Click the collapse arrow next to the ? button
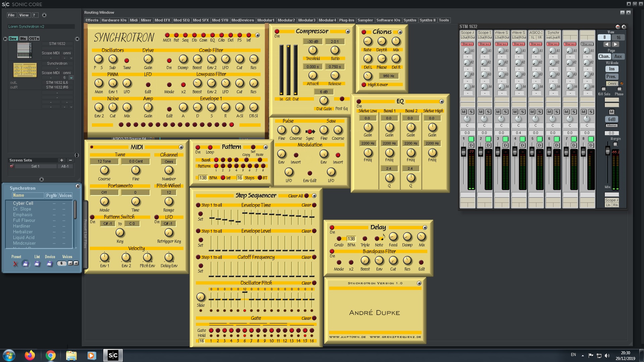 [x=44, y=15]
